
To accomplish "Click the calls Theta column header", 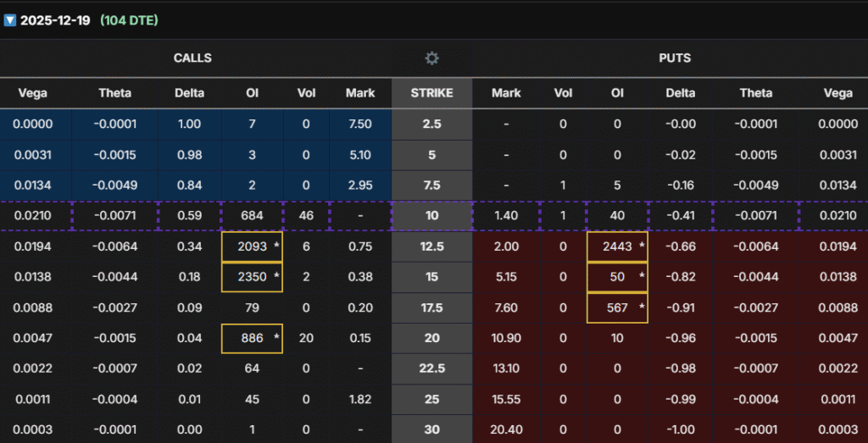I will tap(114, 93).
